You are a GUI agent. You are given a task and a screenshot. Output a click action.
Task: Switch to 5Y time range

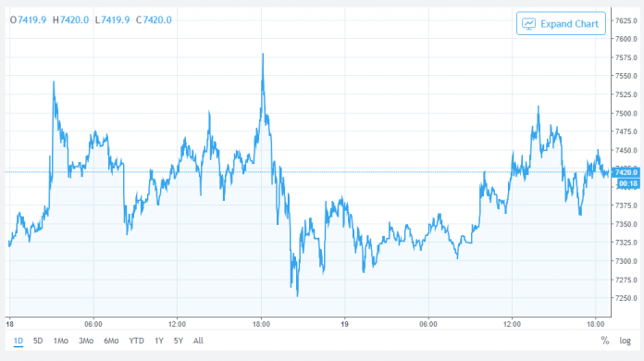(179, 341)
